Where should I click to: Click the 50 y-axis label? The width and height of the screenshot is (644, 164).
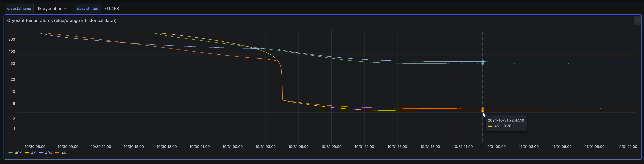[13, 64]
